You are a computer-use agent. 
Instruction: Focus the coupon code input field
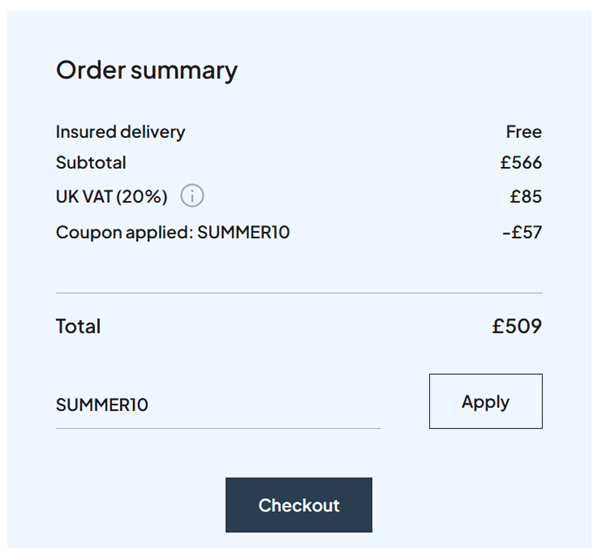point(217,405)
